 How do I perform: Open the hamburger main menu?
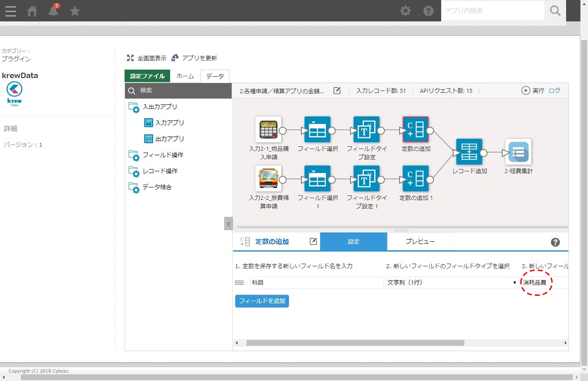point(11,11)
